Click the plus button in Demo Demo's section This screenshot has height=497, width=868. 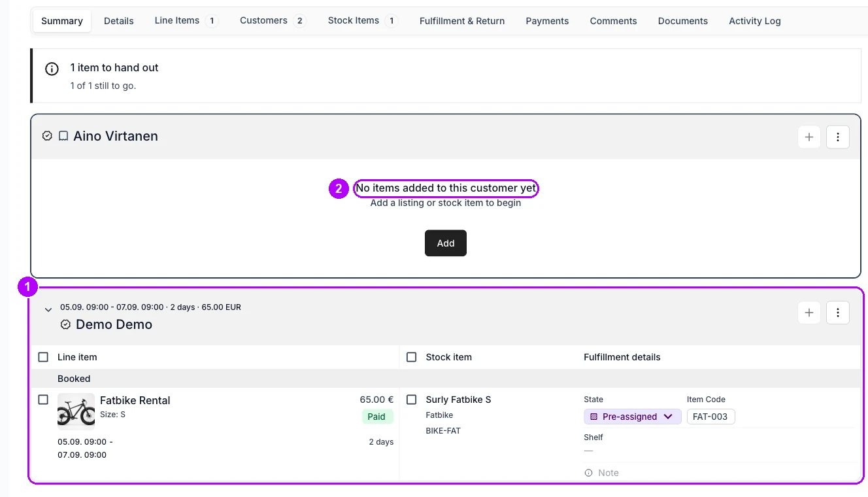coord(809,313)
